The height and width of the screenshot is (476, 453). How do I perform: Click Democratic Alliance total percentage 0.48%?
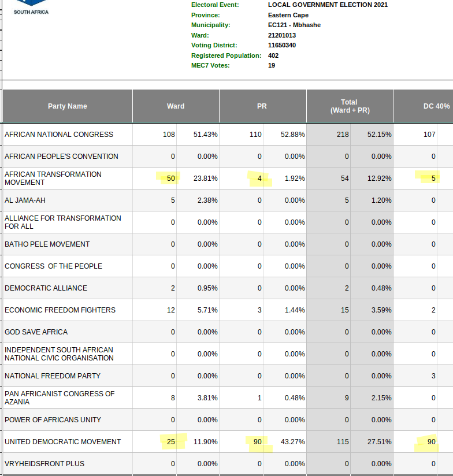pyautogui.click(x=382, y=288)
